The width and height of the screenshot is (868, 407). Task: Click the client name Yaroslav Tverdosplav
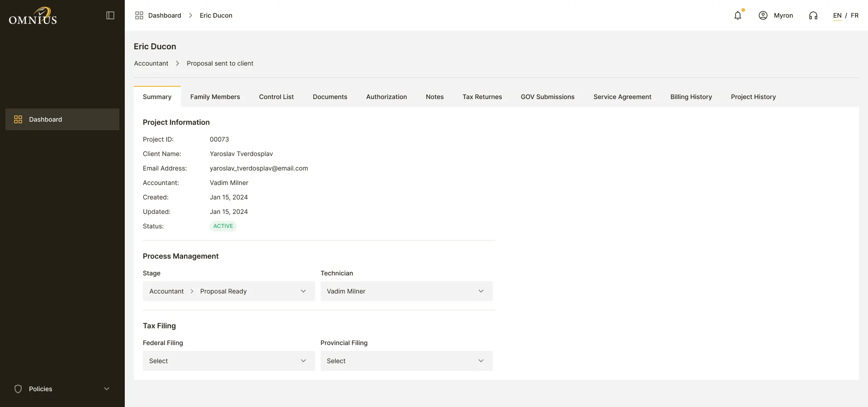[241, 154]
